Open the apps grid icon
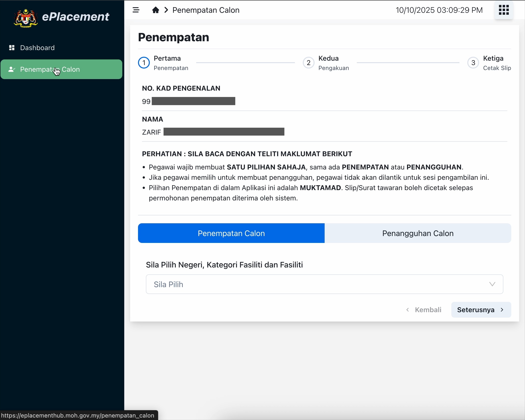This screenshot has height=420, width=525. point(504,10)
